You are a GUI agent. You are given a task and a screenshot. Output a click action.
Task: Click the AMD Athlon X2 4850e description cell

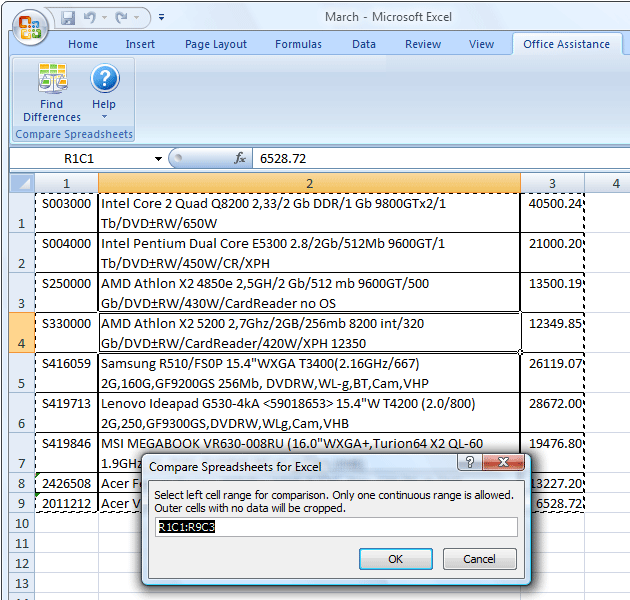(309, 293)
